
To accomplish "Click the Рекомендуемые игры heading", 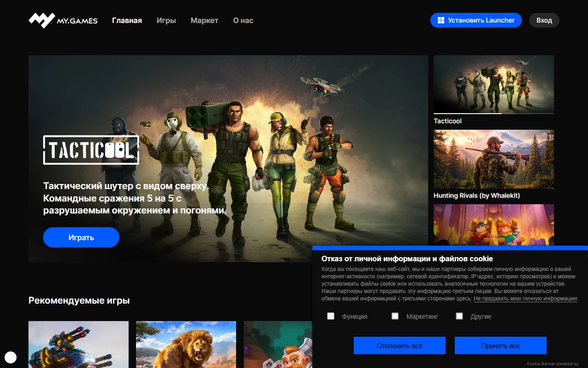I will pyautogui.click(x=79, y=300).
